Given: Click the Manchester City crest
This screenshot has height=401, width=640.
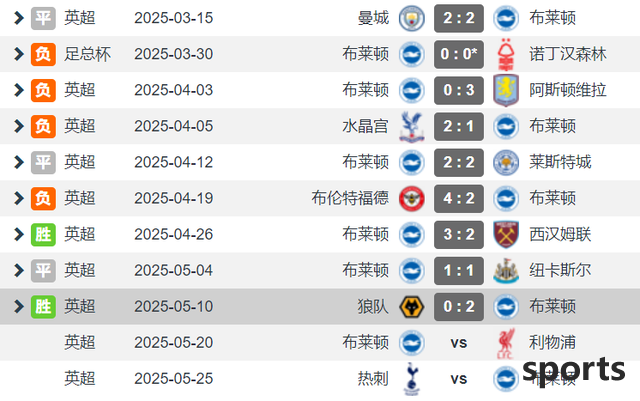Looking at the screenshot, I should pos(411,18).
